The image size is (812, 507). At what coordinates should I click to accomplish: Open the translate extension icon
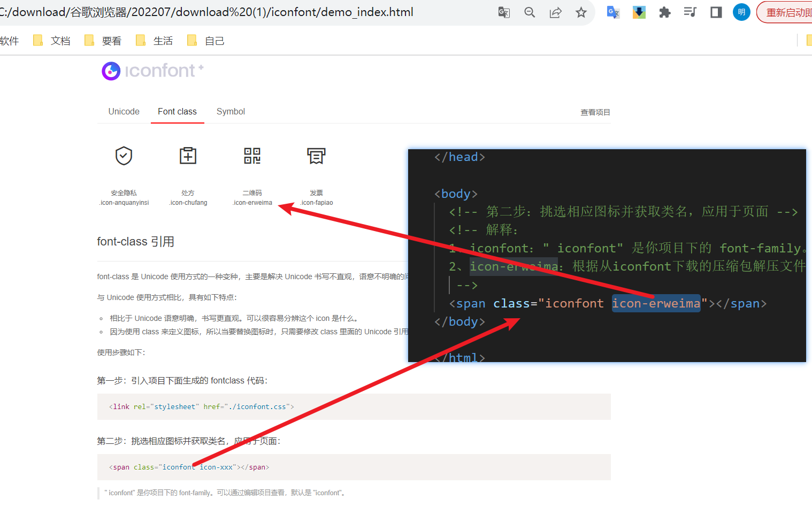click(x=613, y=12)
